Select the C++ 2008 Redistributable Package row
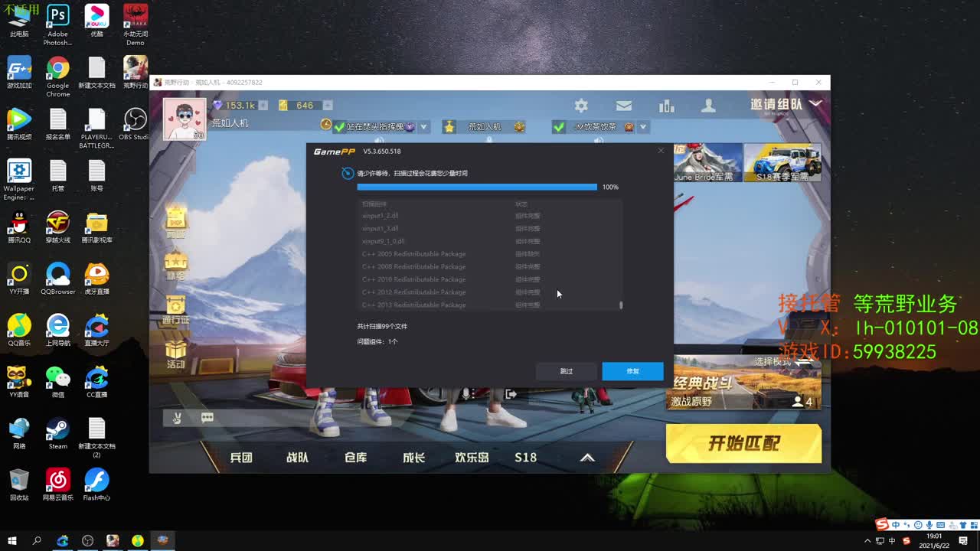Viewport: 980px width, 551px height. click(490, 267)
